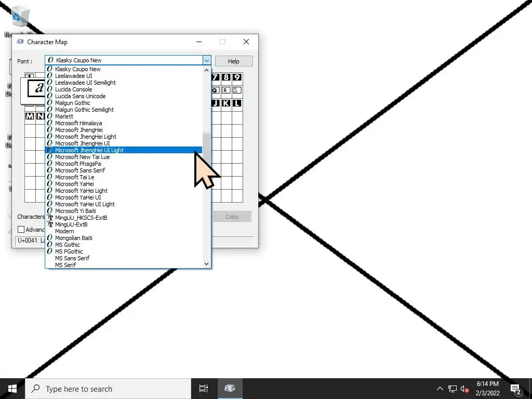Viewport: 532px width, 399px height.
Task: Select character K in grid
Action: [x=226, y=103]
